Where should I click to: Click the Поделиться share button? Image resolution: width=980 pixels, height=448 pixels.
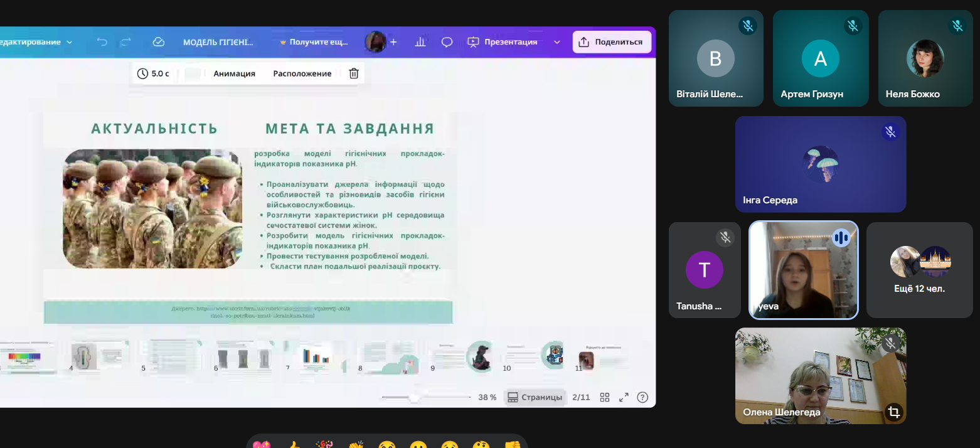pyautogui.click(x=611, y=42)
